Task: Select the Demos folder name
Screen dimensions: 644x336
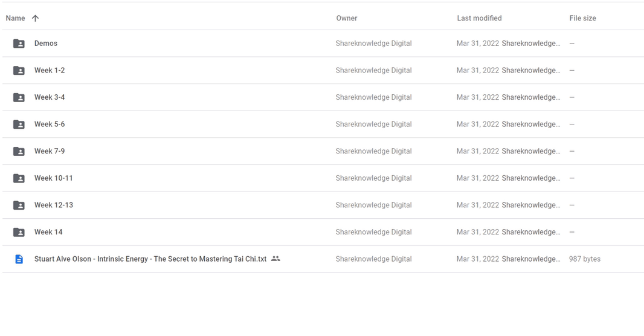Action: pyautogui.click(x=45, y=43)
